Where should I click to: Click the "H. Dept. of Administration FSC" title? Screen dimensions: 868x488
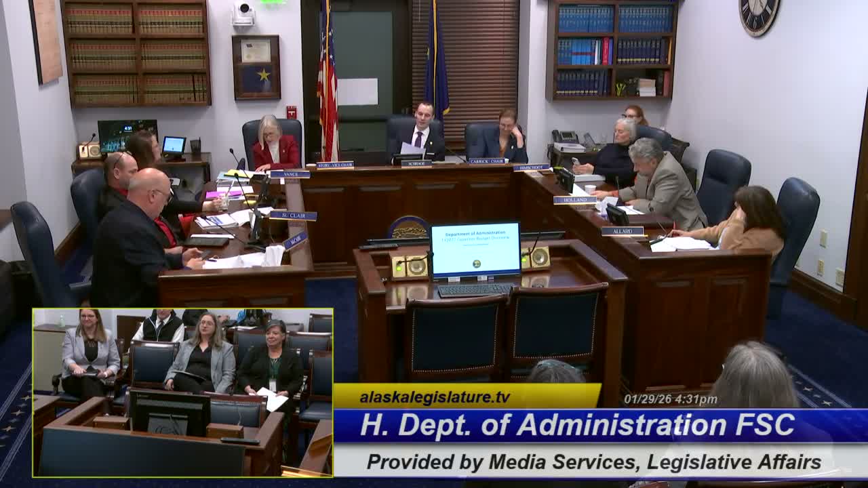coord(577,425)
